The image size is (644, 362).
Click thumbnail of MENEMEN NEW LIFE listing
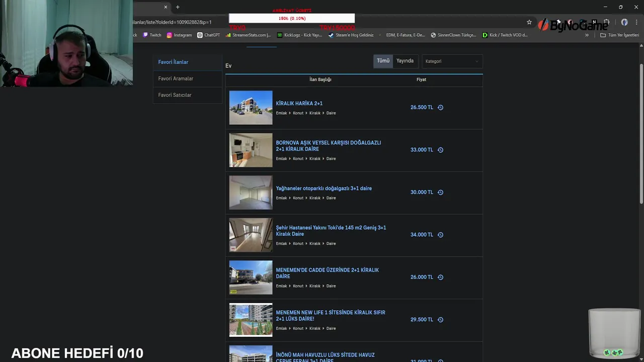[251, 320]
